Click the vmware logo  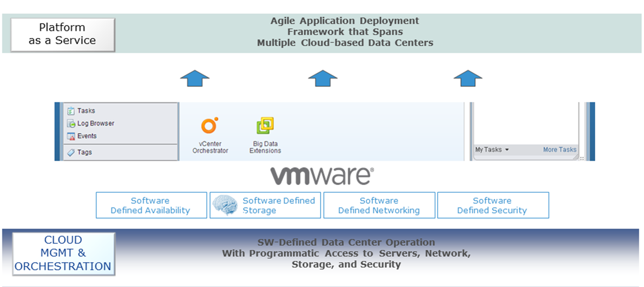click(x=322, y=176)
